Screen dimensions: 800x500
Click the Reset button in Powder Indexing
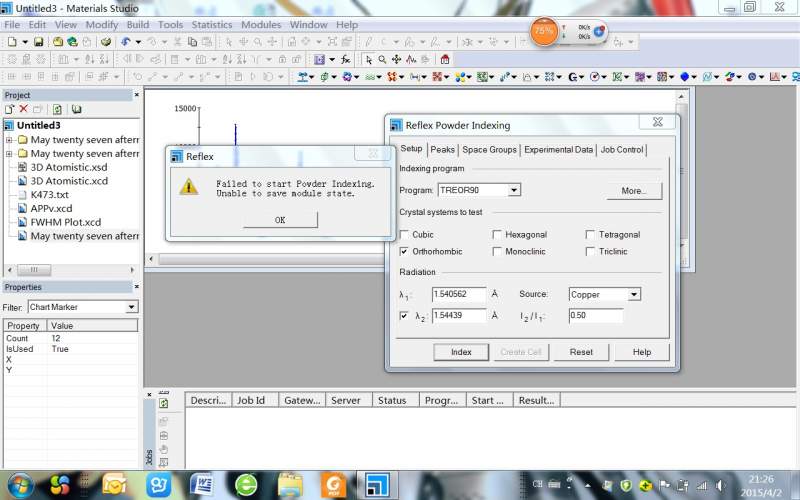581,352
